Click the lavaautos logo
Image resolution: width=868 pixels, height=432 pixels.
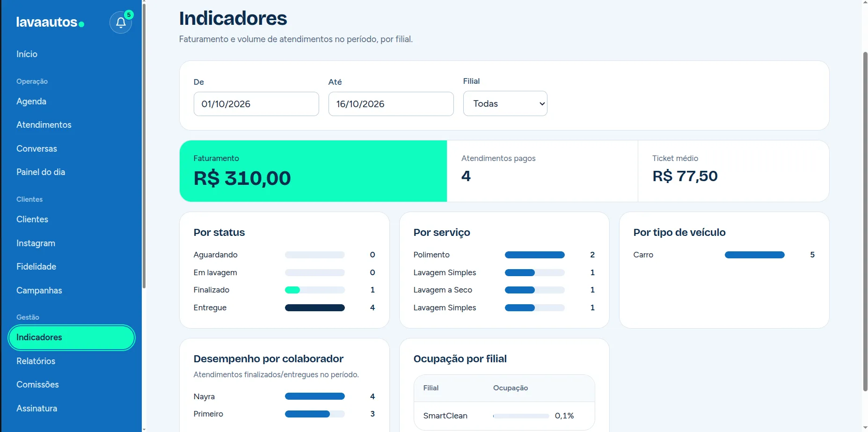pos(50,22)
